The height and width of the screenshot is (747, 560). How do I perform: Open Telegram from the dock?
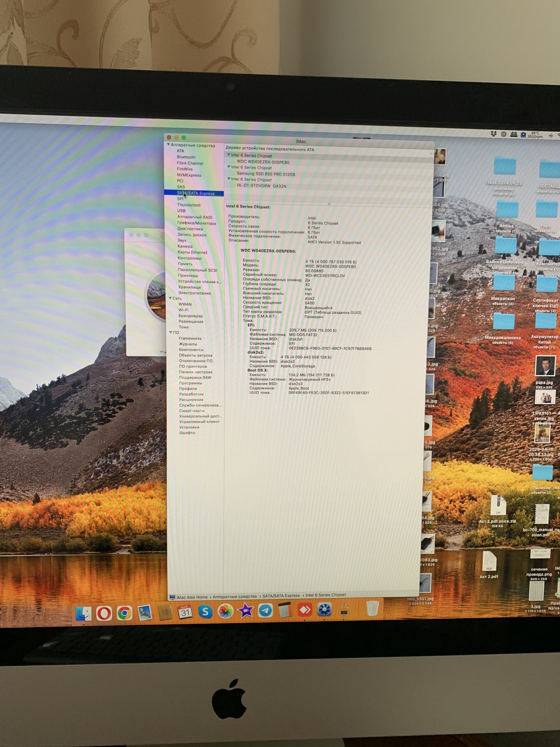click(x=265, y=610)
